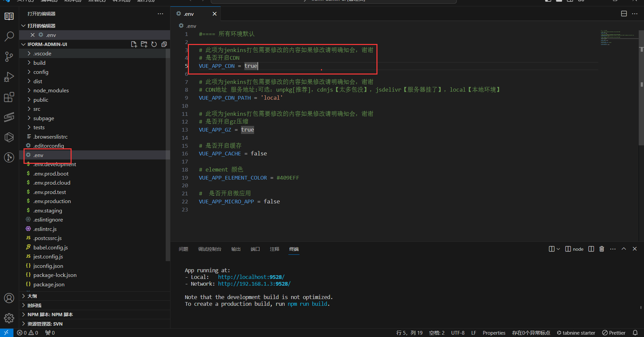Expand the node_modules folder
644x337 pixels.
tap(51, 91)
